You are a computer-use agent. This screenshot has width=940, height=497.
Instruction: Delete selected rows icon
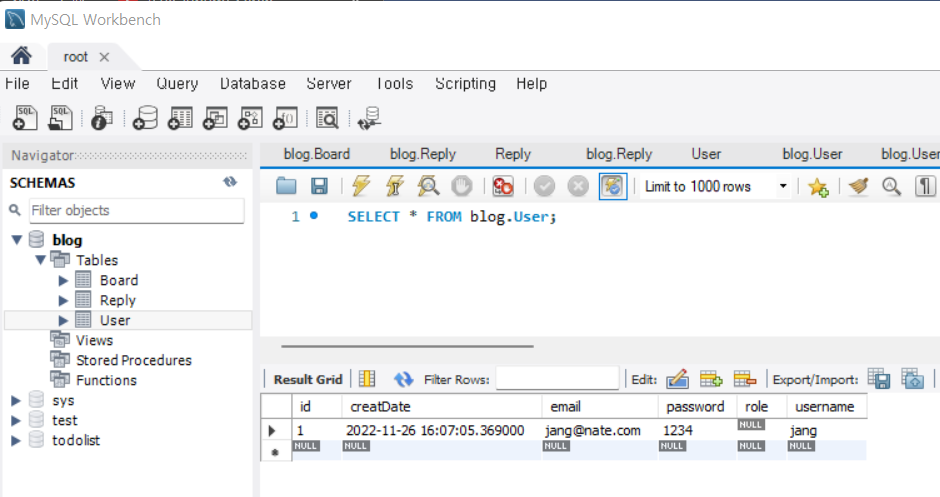tap(745, 379)
